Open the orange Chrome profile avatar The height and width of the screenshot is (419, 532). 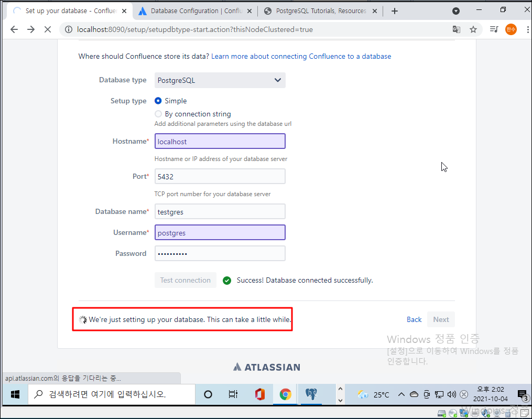[511, 29]
